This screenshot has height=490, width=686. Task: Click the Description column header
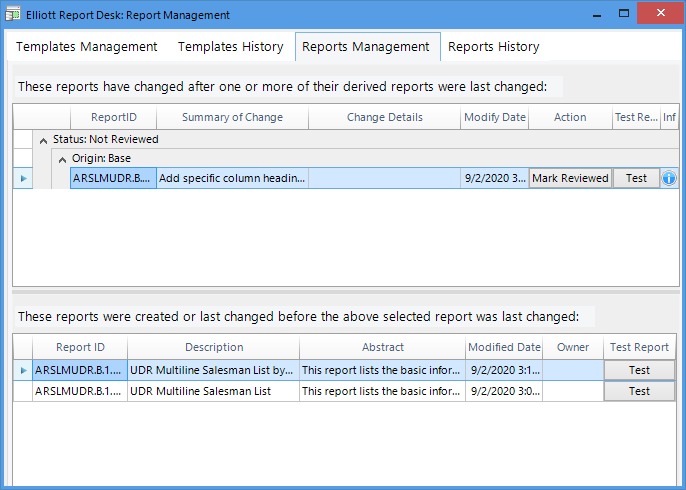click(214, 347)
